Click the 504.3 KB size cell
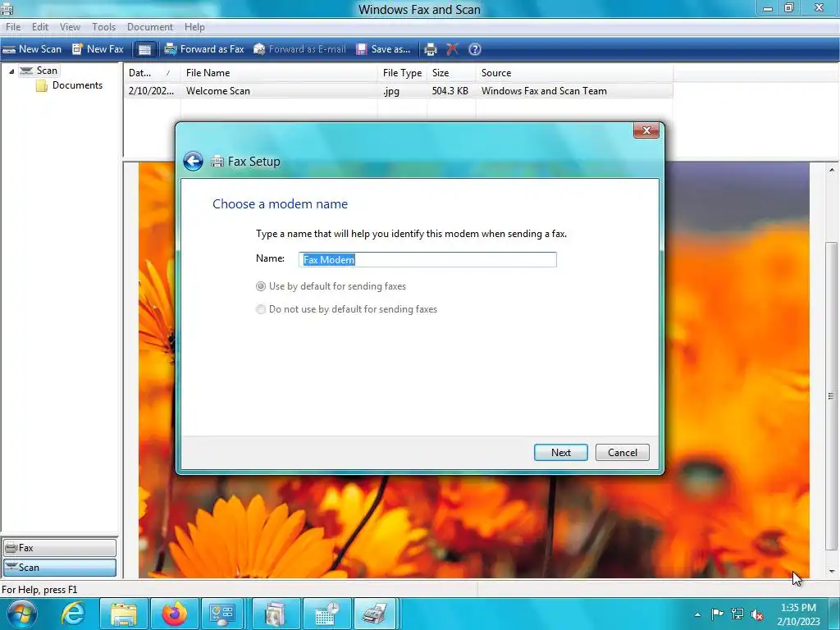 [450, 91]
